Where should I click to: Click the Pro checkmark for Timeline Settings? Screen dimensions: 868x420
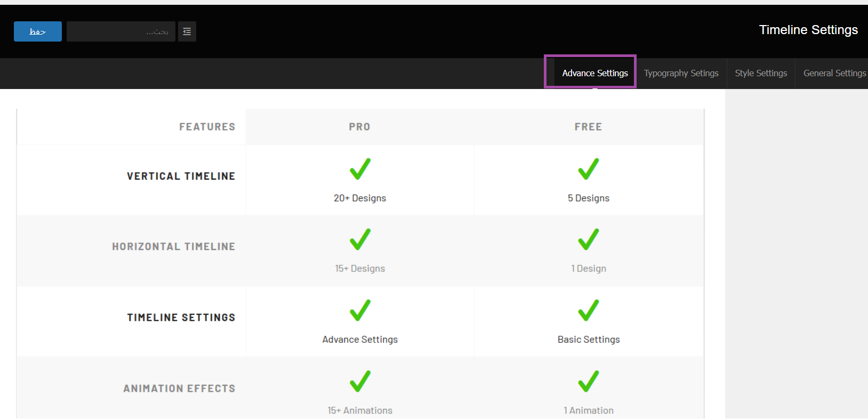[360, 310]
